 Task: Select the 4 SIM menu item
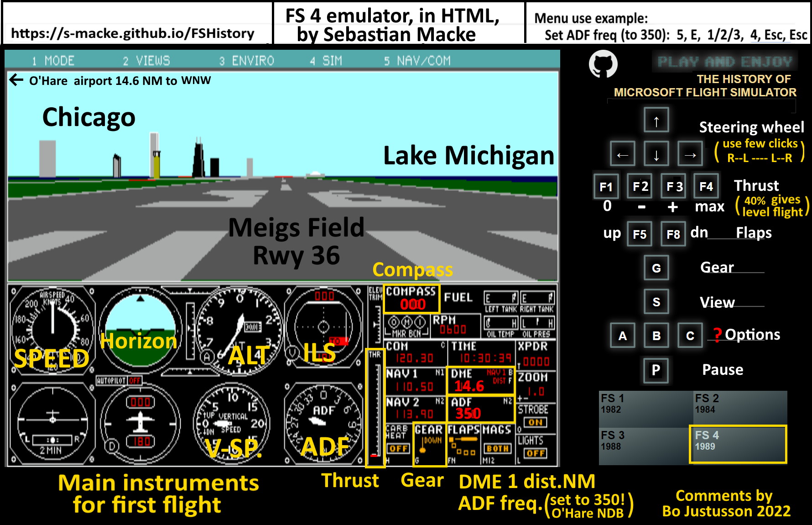(326, 61)
